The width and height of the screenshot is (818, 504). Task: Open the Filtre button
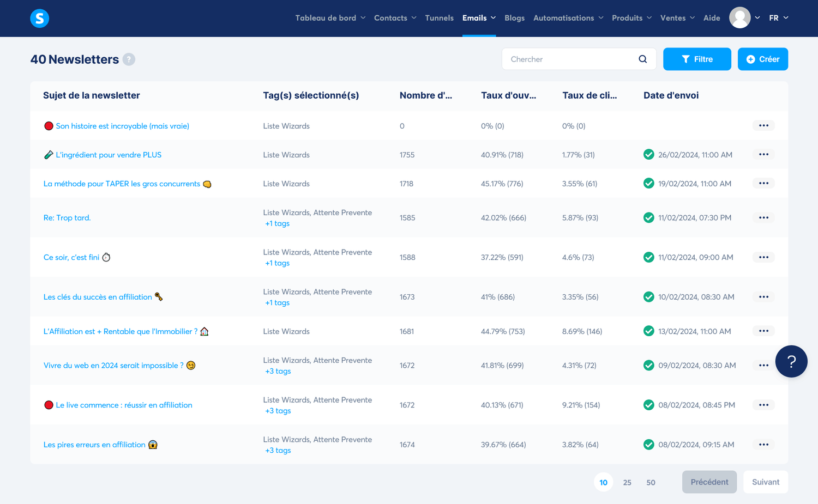tap(697, 59)
